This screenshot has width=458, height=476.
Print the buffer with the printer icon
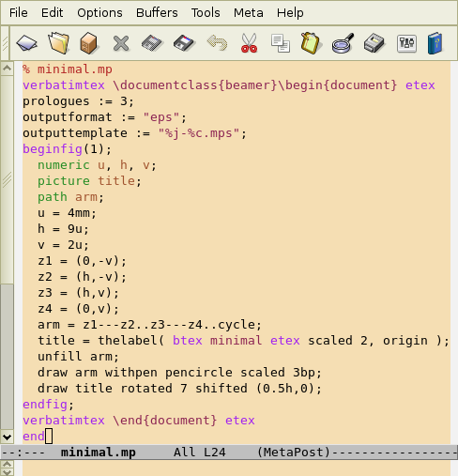point(374,43)
